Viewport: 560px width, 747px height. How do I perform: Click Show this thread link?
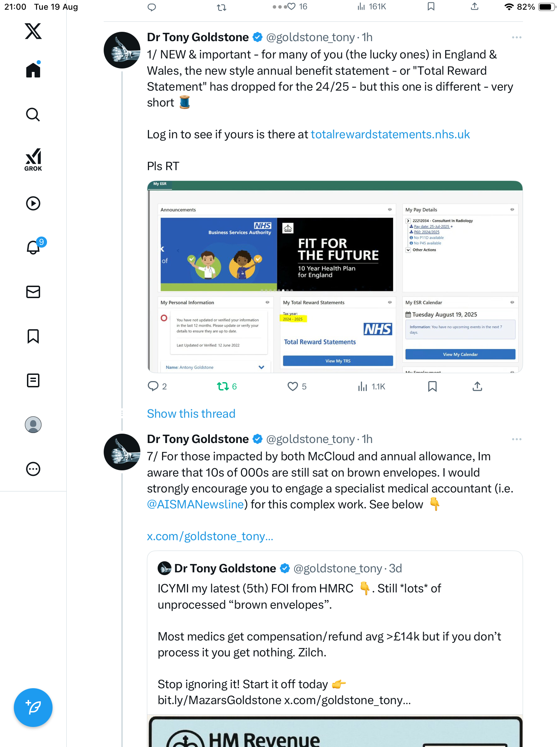click(191, 414)
